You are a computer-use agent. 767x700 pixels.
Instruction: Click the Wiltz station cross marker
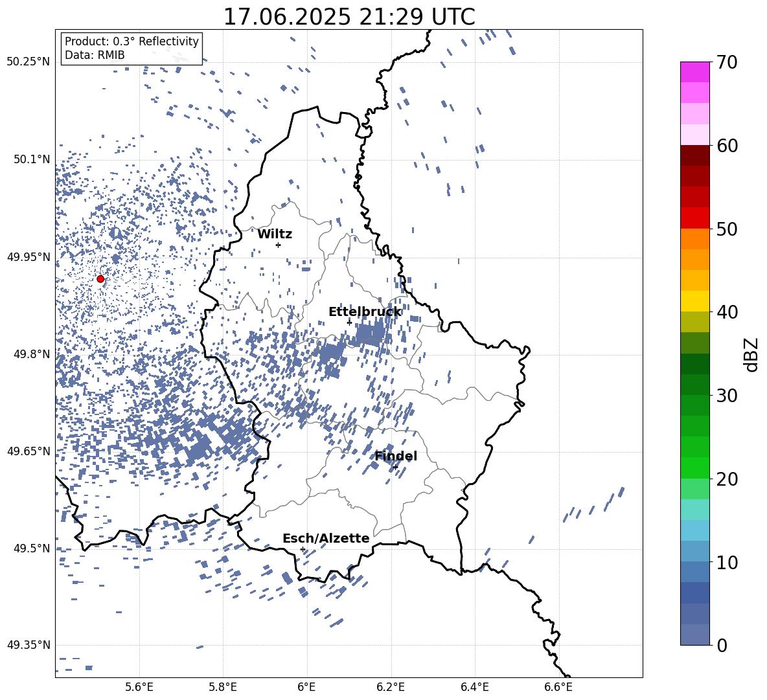pos(279,245)
